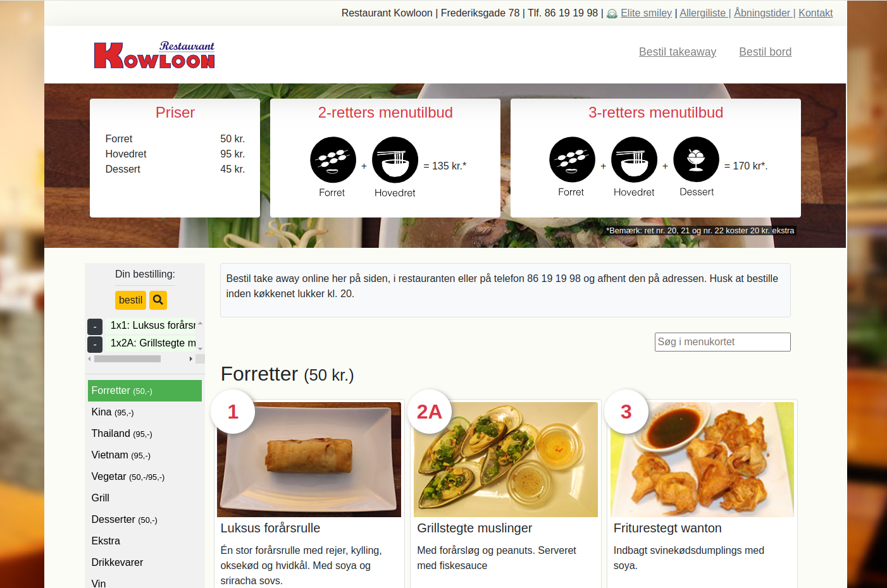Click the dish number 2A badge
The image size is (887, 588).
430,412
